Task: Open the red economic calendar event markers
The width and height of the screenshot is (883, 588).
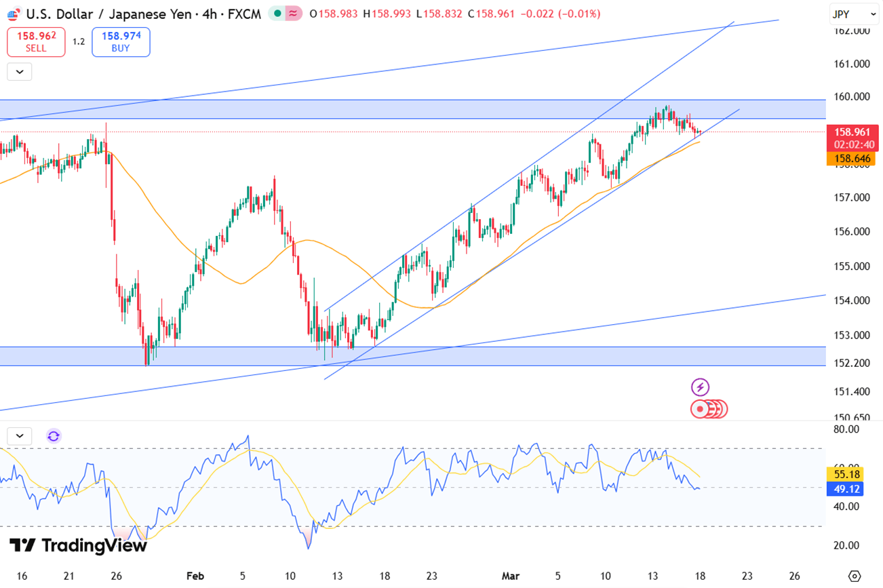Action: (x=709, y=409)
